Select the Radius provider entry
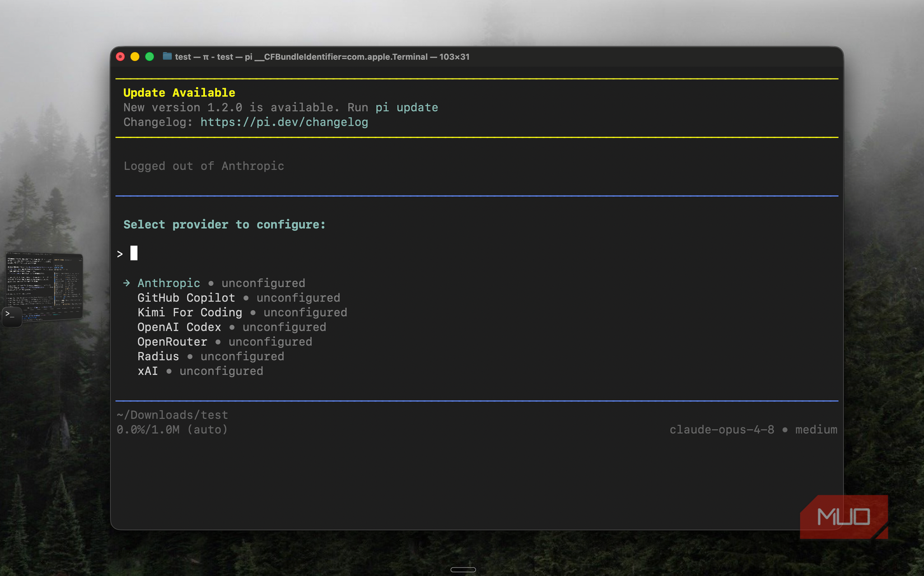The image size is (924, 576). coord(211,356)
